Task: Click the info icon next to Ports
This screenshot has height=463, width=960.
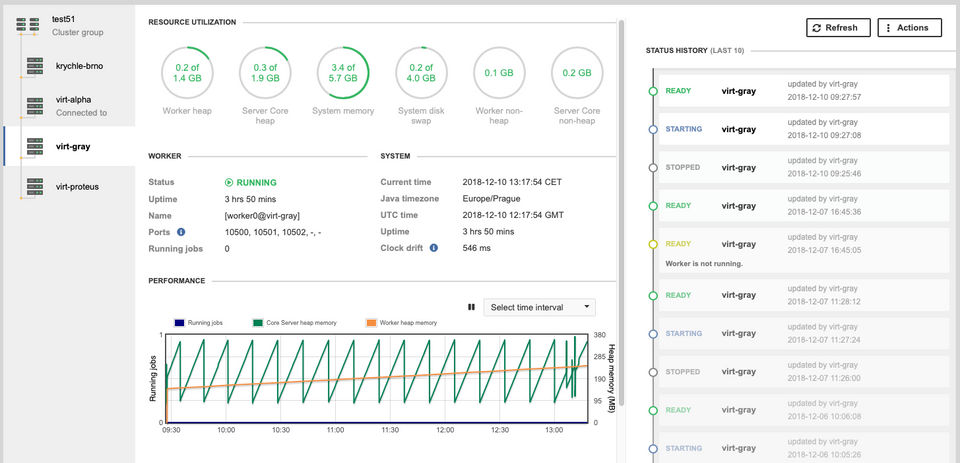Action: [181, 232]
